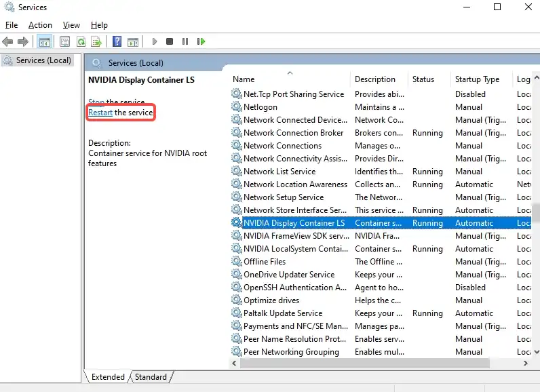Sort by the Log On As column header
540x392 pixels.
pyautogui.click(x=523, y=79)
